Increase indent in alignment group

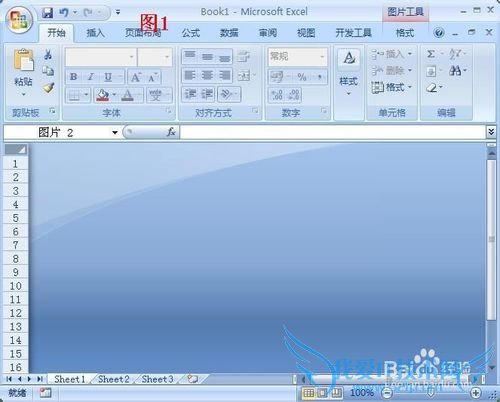pyautogui.click(x=207, y=94)
